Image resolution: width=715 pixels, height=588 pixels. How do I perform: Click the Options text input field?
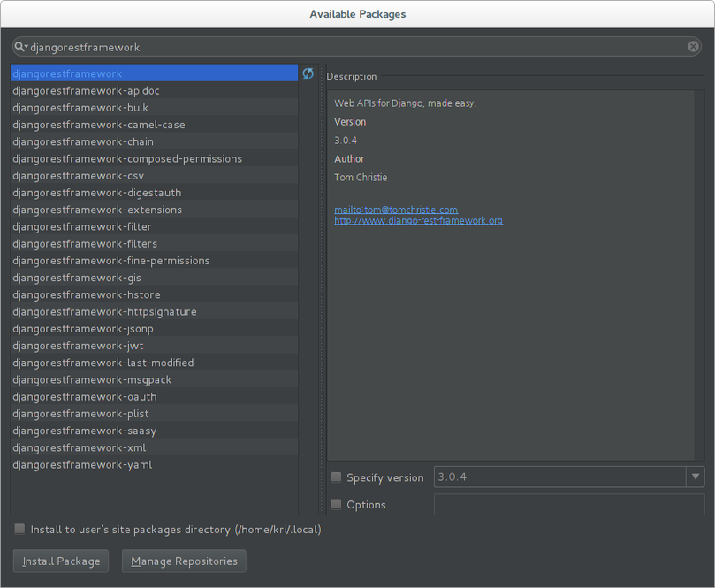(x=569, y=505)
